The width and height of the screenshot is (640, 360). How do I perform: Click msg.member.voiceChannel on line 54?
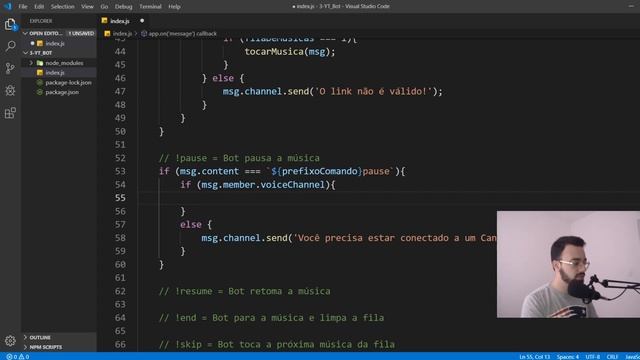(x=263, y=185)
